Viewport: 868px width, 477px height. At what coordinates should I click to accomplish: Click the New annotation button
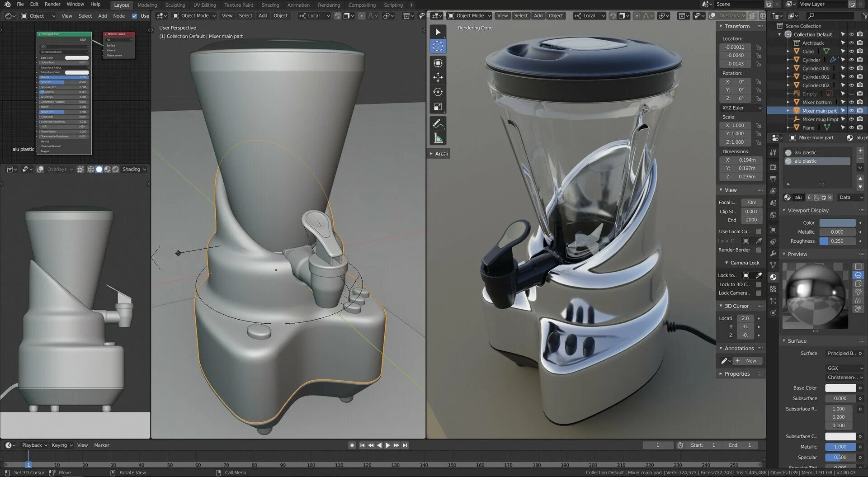pyautogui.click(x=747, y=361)
